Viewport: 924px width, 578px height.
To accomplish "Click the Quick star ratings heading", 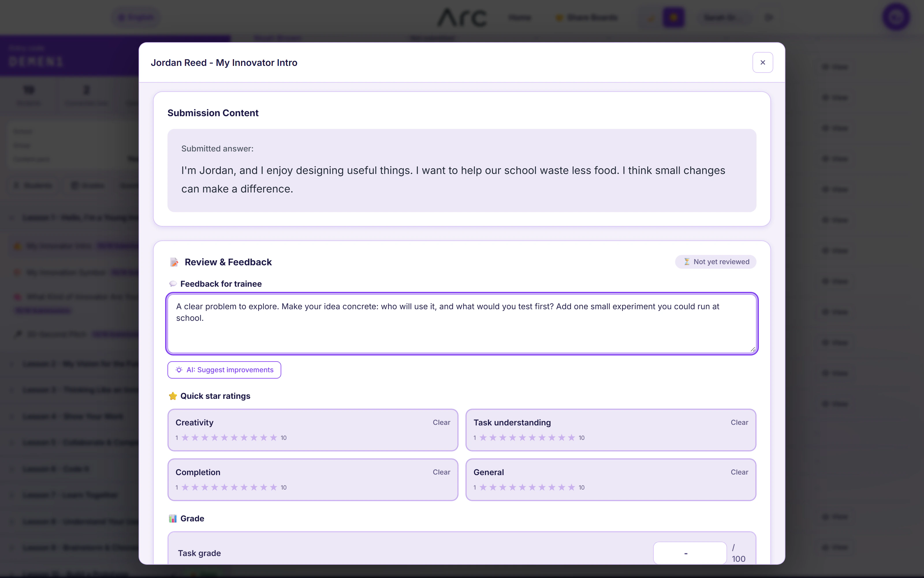I will 215,396.
